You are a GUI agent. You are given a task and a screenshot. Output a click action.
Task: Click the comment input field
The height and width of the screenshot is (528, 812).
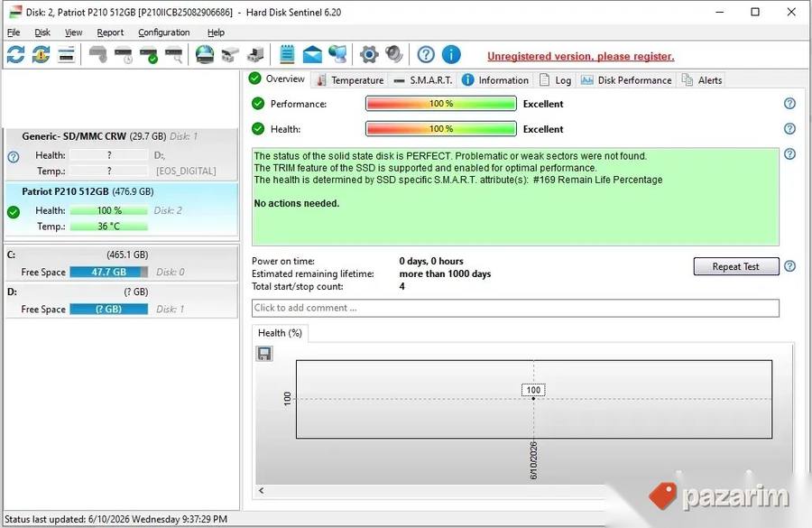(x=515, y=308)
